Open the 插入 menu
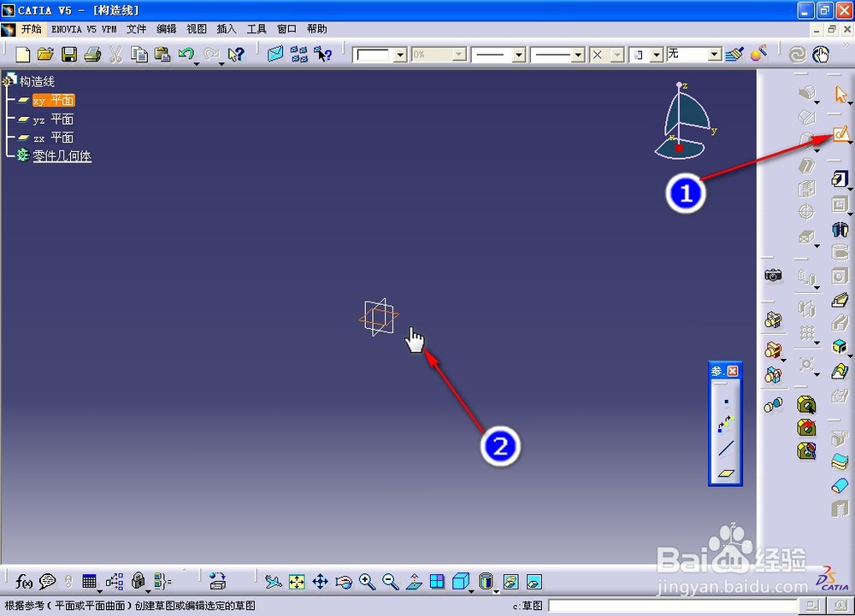 coord(227,29)
